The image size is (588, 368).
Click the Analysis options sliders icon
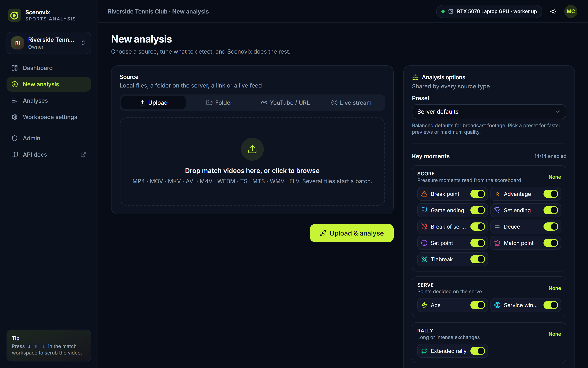pos(415,77)
